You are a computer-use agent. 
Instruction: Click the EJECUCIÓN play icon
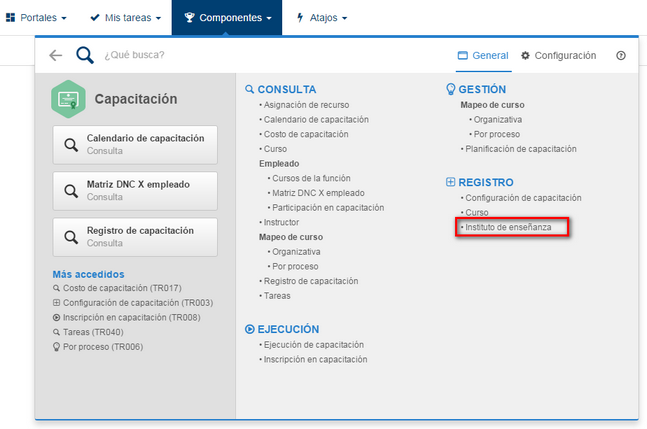click(x=249, y=329)
